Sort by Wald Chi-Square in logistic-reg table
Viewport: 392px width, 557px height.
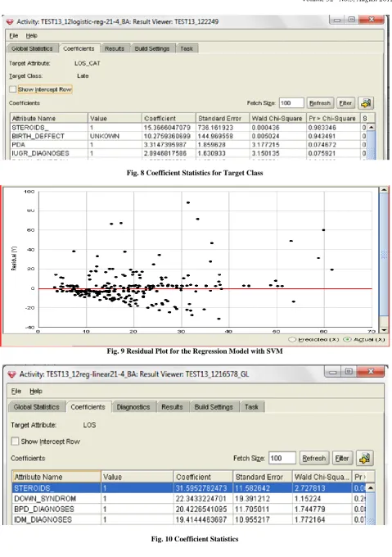(277, 118)
